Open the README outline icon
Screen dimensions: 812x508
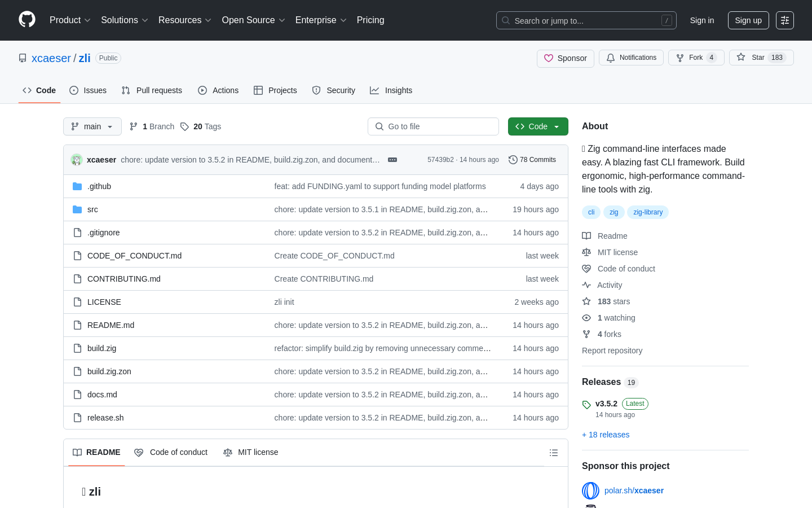(554, 453)
